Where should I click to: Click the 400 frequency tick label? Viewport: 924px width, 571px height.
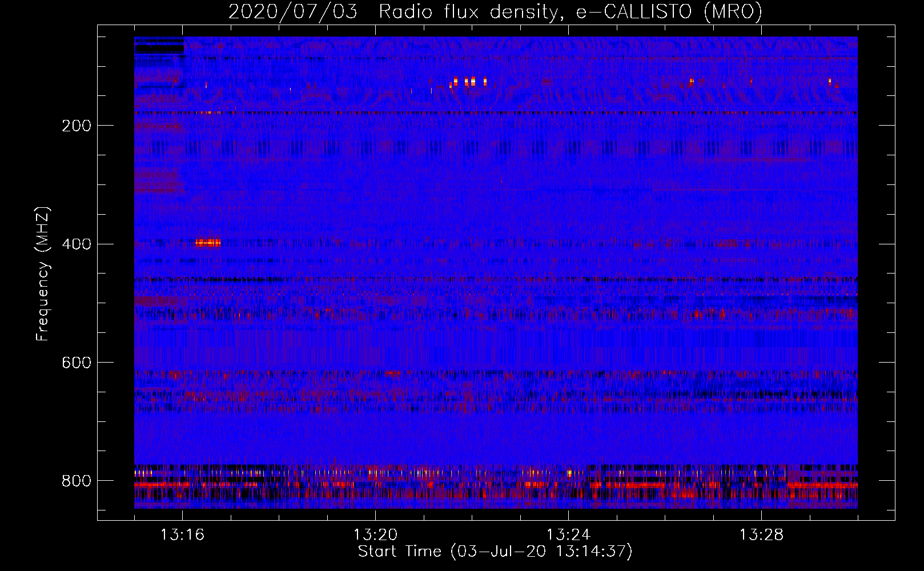coord(77,244)
